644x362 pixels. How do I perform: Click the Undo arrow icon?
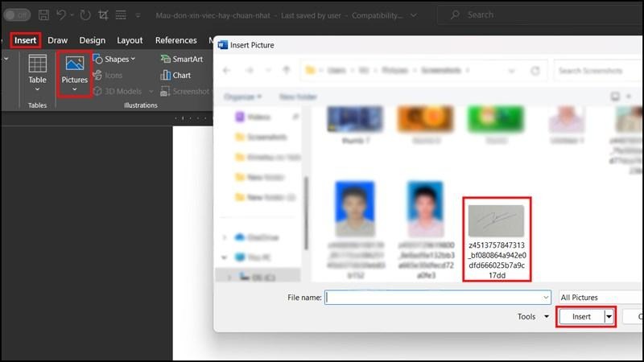[61, 14]
